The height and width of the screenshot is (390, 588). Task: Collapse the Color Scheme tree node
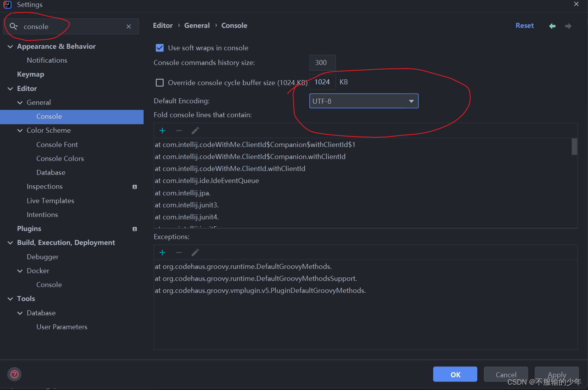(20, 130)
